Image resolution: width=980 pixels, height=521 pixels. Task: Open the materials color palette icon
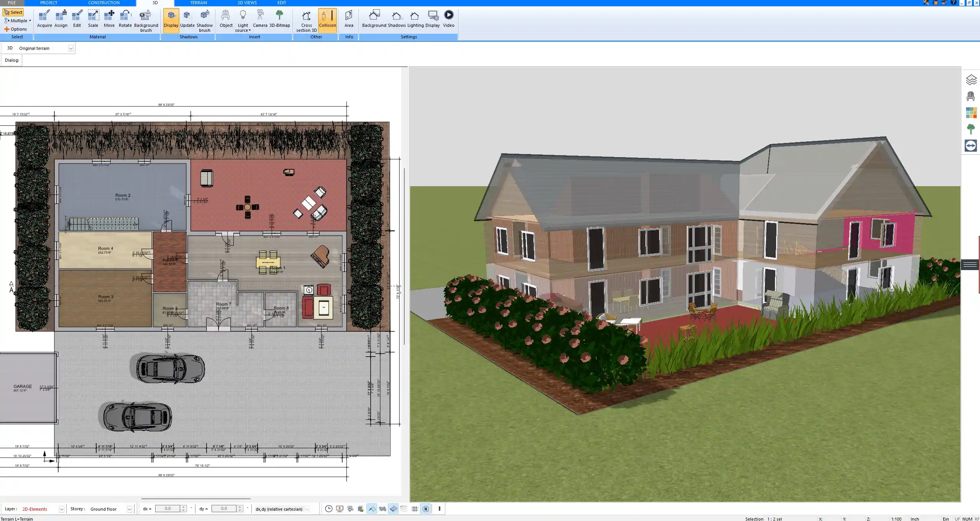(971, 113)
